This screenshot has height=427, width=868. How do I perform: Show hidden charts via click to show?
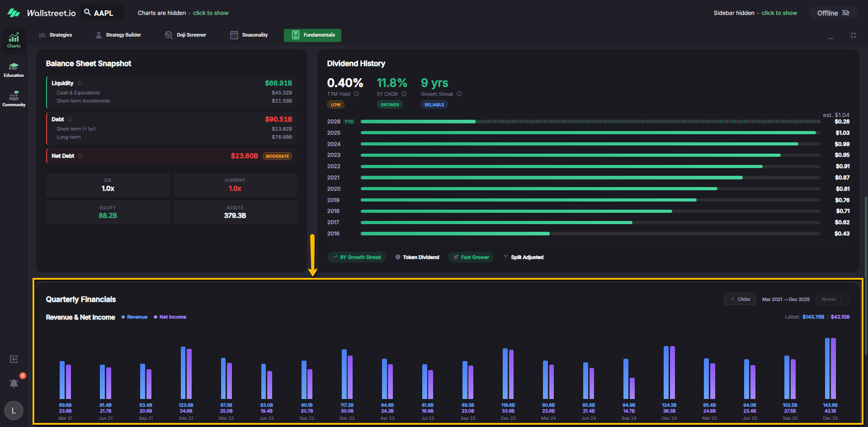211,13
